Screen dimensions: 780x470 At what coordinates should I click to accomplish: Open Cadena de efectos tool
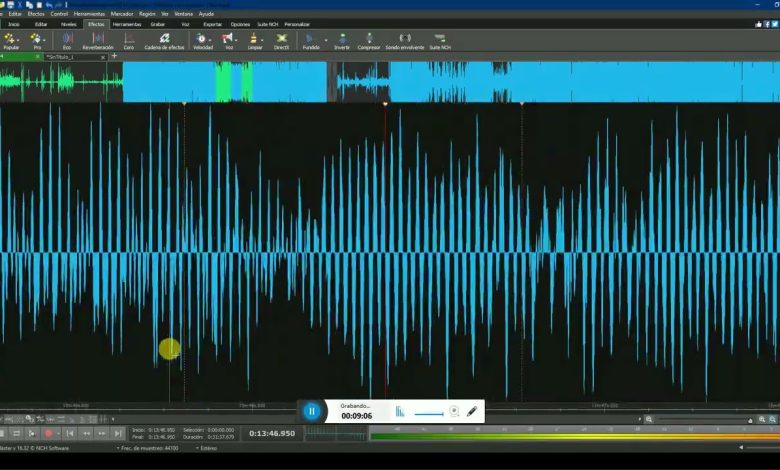[x=164, y=41]
